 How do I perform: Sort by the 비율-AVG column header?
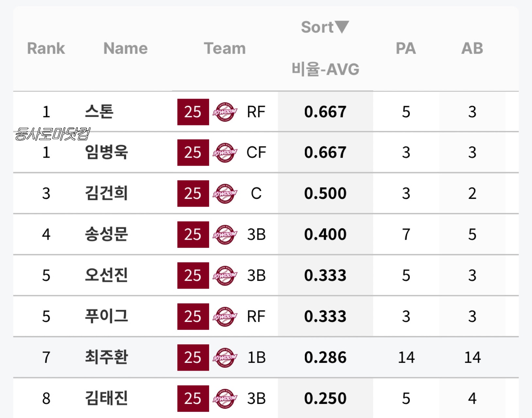(x=325, y=69)
